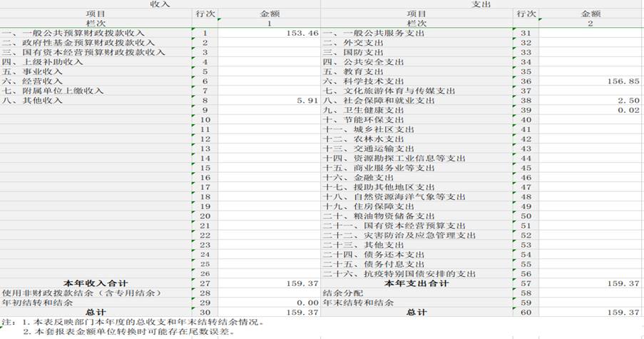Click the 教育支出 row label
Screen dimensions: 644x339
coord(358,72)
